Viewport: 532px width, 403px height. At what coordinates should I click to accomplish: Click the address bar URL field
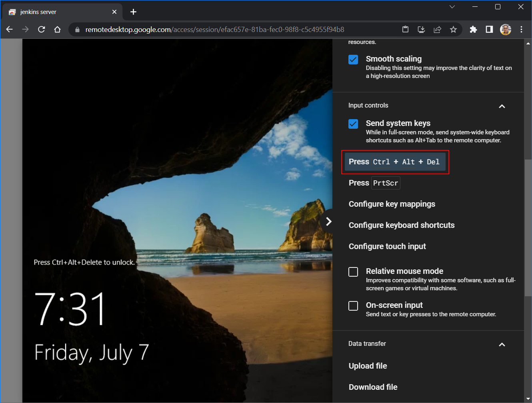point(240,29)
